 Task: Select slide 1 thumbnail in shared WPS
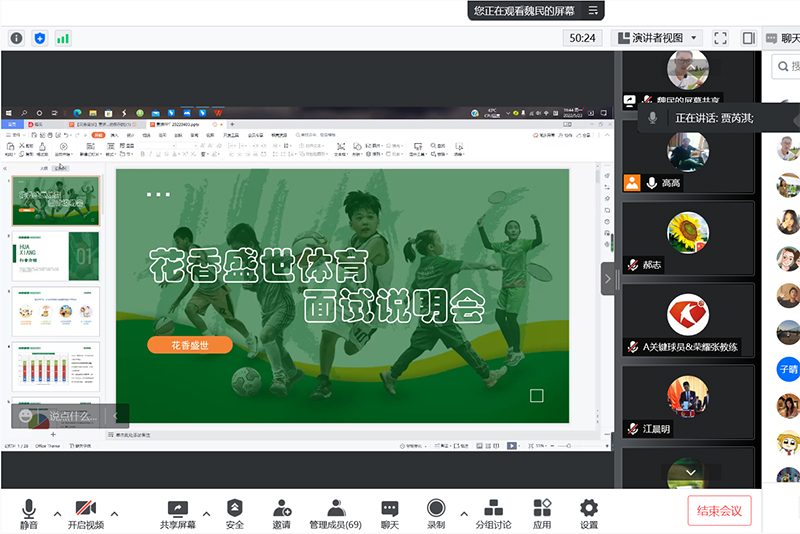pos(56,201)
